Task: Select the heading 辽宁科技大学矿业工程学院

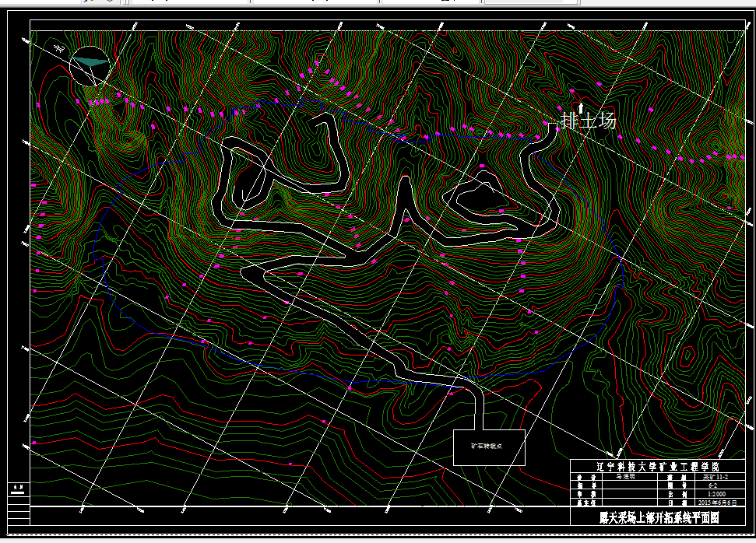Action: point(658,467)
